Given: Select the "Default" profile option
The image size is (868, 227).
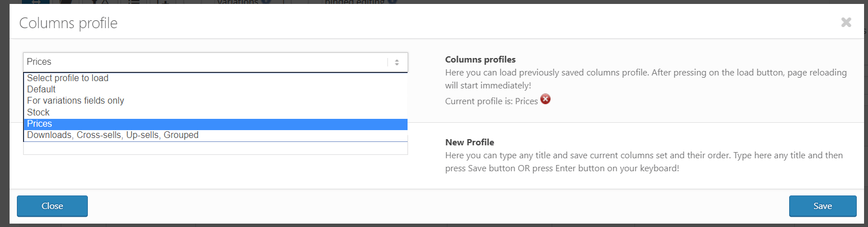Looking at the screenshot, I should [42, 90].
